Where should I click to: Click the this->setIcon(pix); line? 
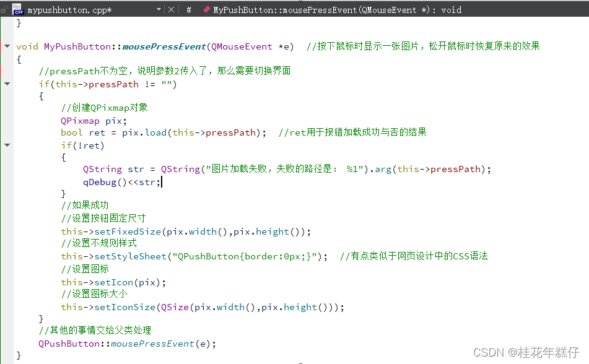pyautogui.click(x=113, y=282)
